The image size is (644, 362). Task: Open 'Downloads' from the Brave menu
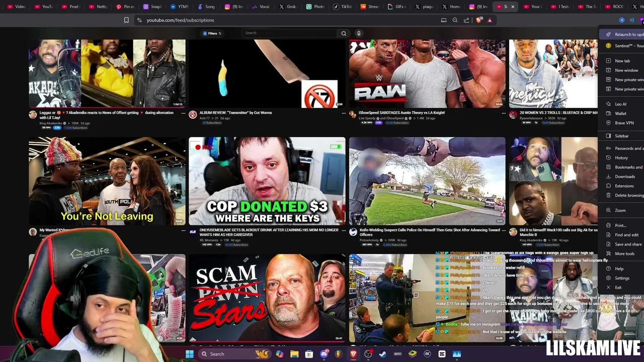coord(622,176)
